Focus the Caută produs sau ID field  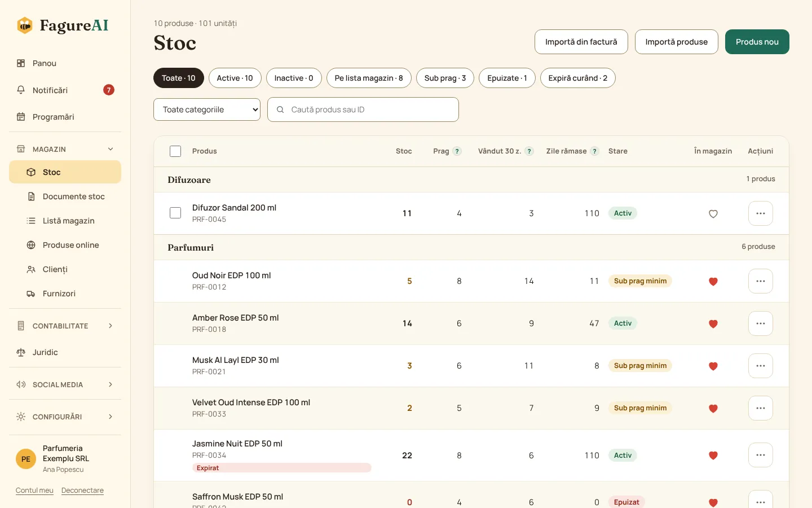[x=363, y=110]
